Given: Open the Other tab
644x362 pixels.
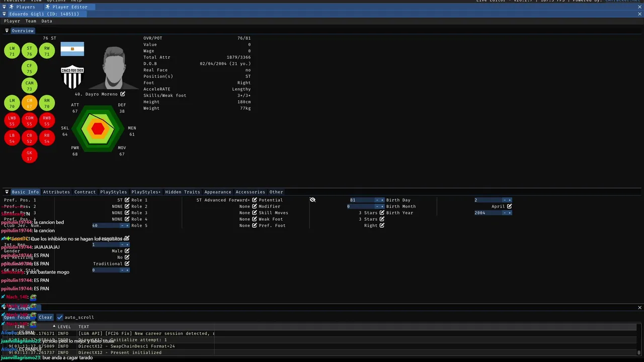Looking at the screenshot, I should (276, 192).
